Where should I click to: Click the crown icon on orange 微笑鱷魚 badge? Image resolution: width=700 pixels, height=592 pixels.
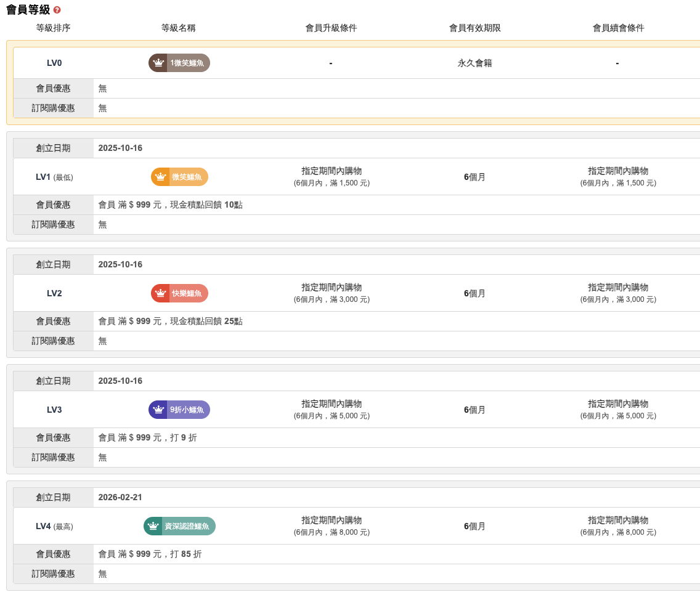pos(161,177)
